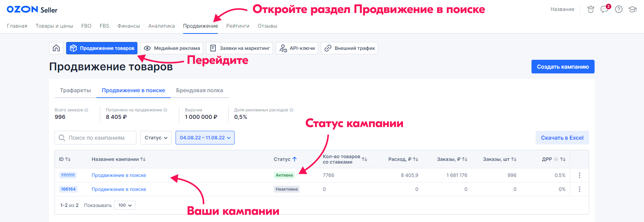Expand the Статус filter dropdown
644x222 pixels.
click(156, 138)
